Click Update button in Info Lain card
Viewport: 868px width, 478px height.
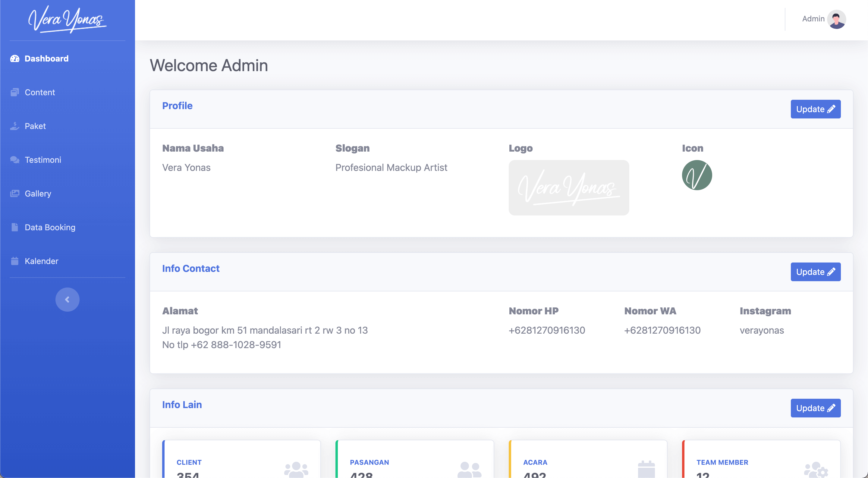pos(816,408)
